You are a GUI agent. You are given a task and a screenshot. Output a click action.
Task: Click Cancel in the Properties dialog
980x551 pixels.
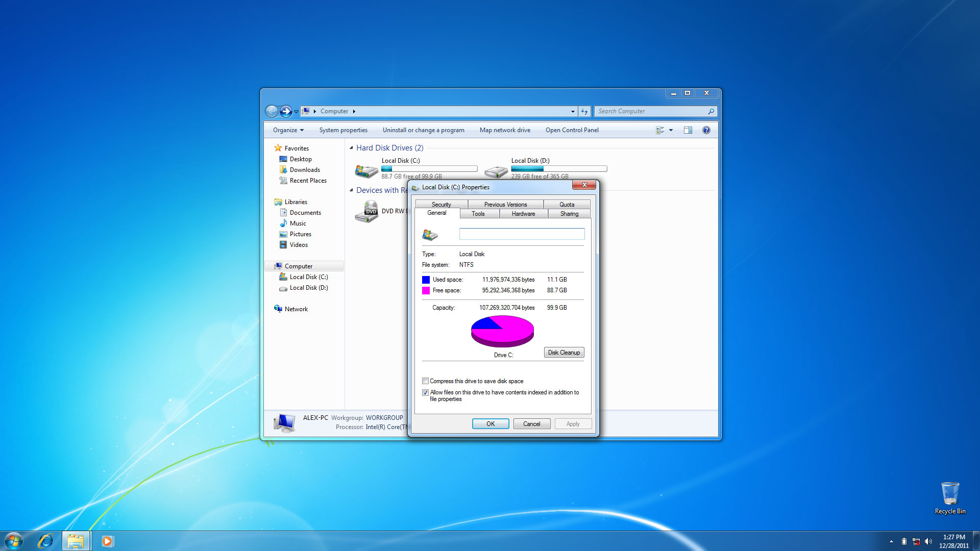[x=531, y=424]
